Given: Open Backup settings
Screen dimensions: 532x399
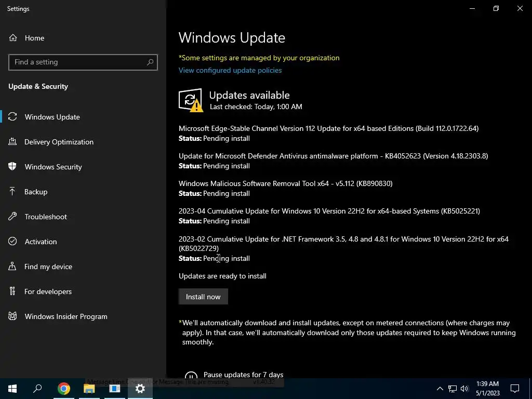Looking at the screenshot, I should click(36, 192).
